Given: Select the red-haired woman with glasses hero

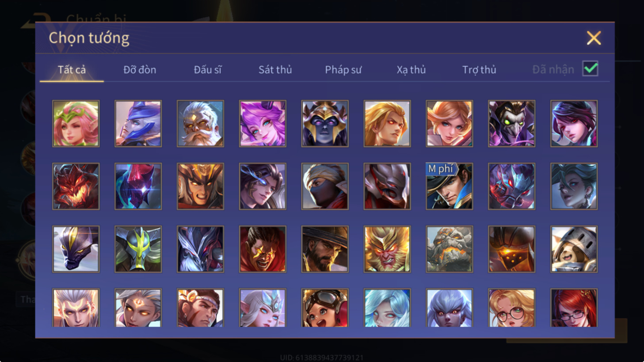Looking at the screenshot, I should [x=574, y=308].
